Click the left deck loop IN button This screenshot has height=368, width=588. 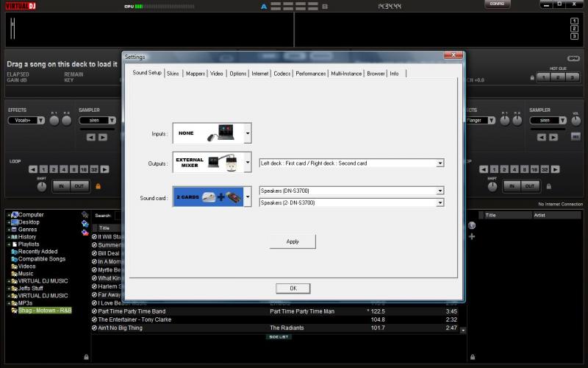click(61, 186)
